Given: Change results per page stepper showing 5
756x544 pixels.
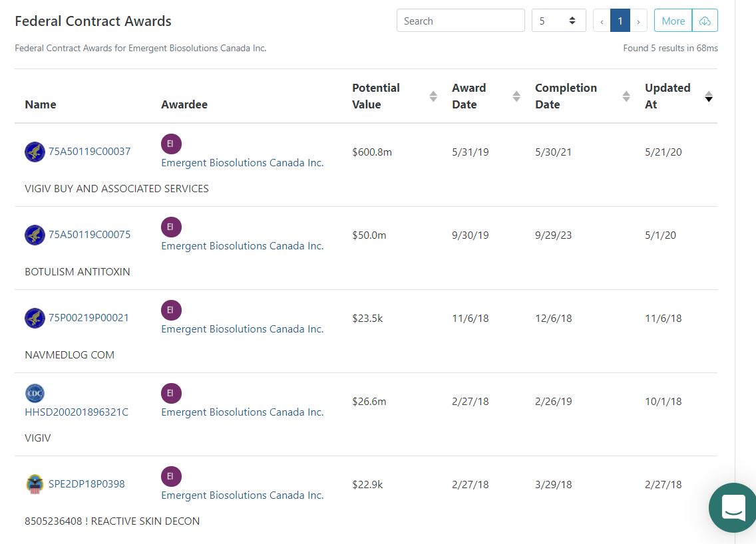Looking at the screenshot, I should tap(558, 21).
